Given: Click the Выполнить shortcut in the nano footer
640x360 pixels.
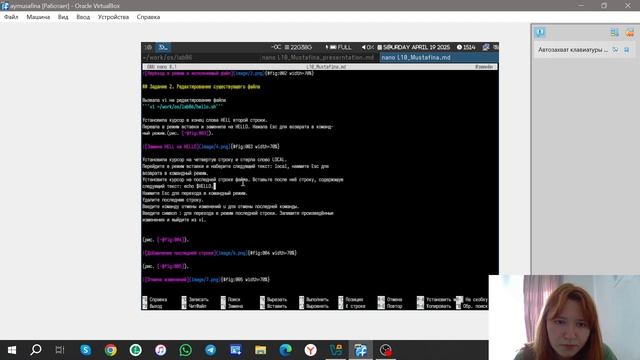Looking at the screenshot, I should [x=314, y=299].
